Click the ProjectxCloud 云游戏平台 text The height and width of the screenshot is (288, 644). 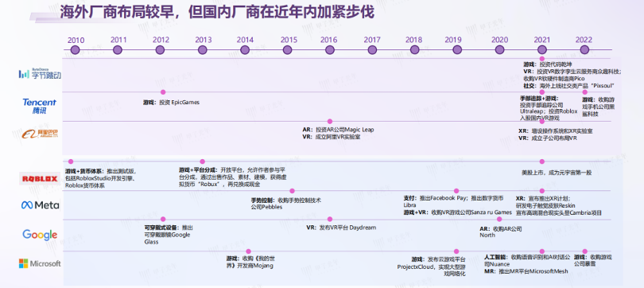click(431, 267)
